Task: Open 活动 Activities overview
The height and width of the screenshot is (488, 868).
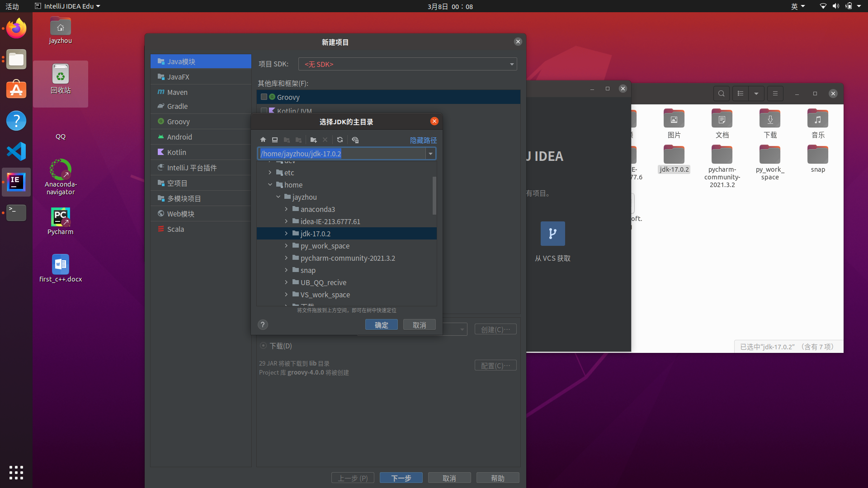Action: tap(12, 6)
